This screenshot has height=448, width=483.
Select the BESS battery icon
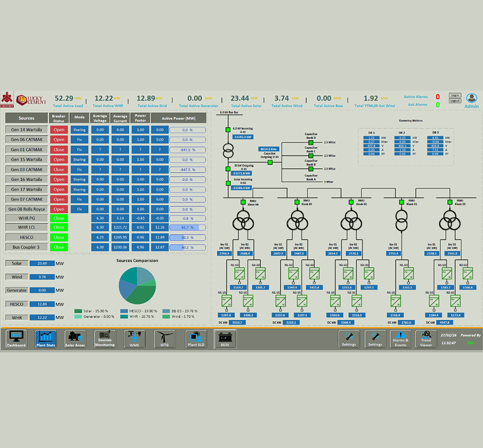[x=225, y=339]
